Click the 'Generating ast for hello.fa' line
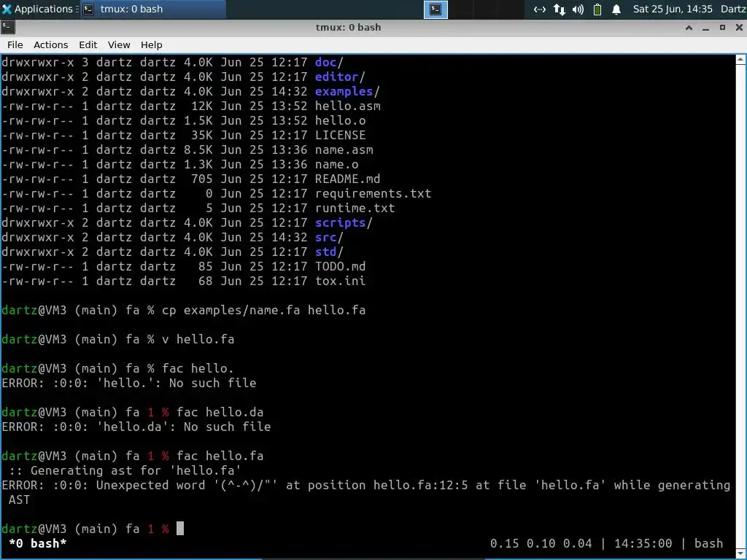 125,470
